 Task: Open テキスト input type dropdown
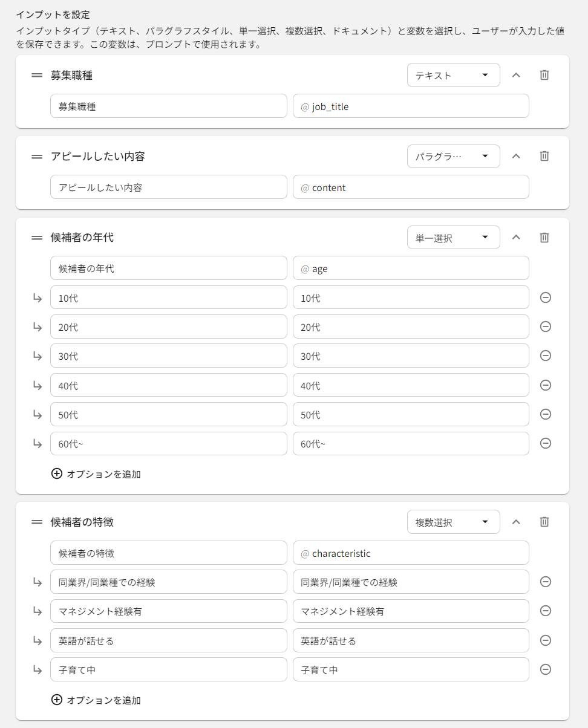click(x=453, y=75)
